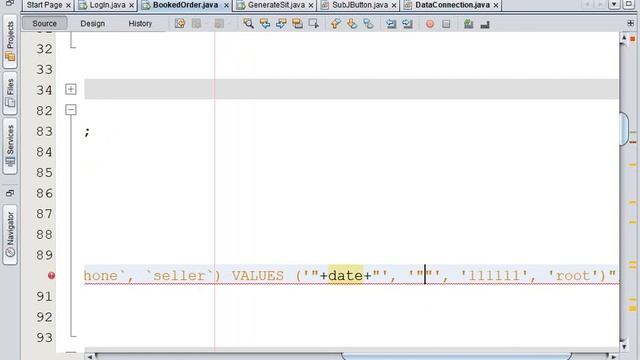Collapse the code block at line 82
This screenshot has height=360, width=640.
(x=71, y=110)
